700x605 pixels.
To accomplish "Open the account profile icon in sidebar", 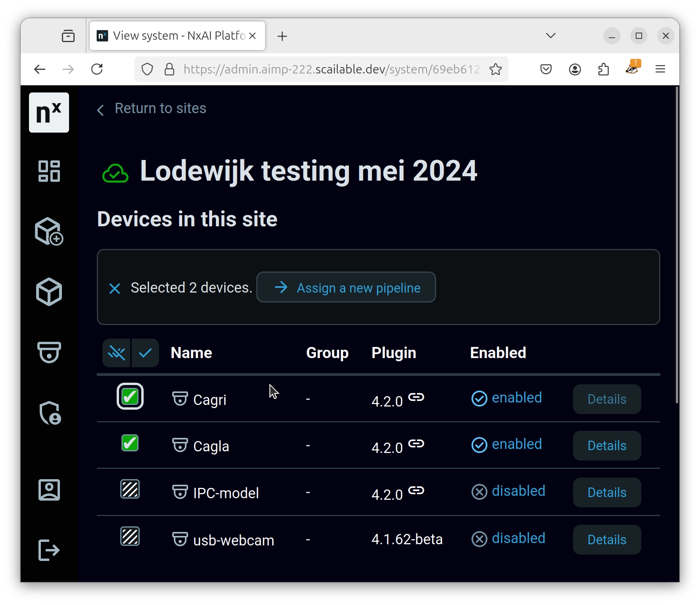I will (49, 490).
